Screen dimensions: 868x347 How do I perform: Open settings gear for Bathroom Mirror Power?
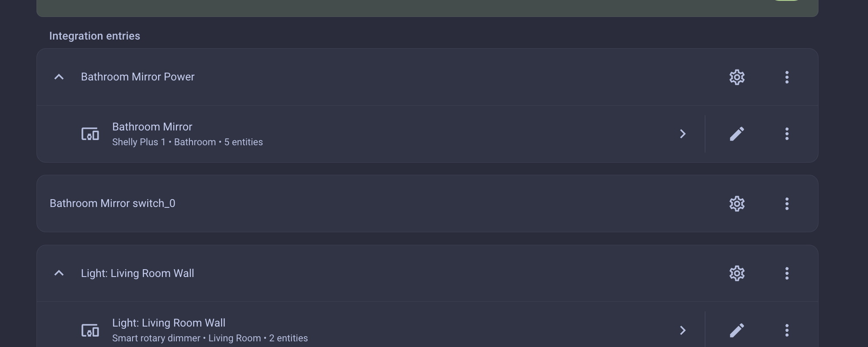coord(737,77)
